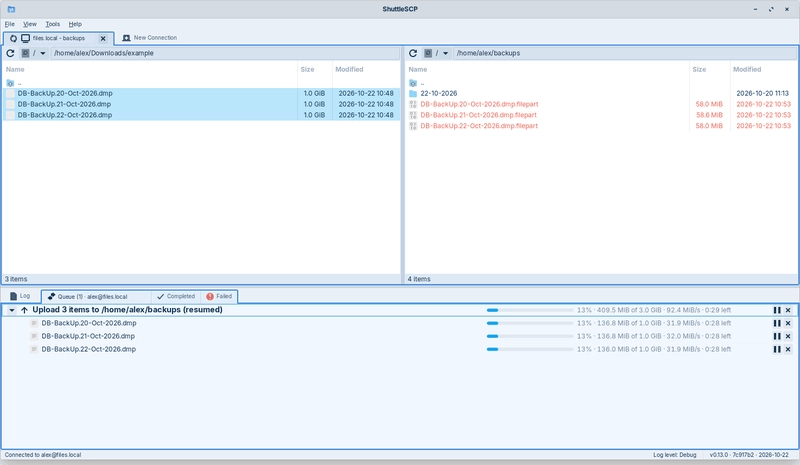Switch to the Failed tab
This screenshot has width=800, height=465.
(219, 296)
